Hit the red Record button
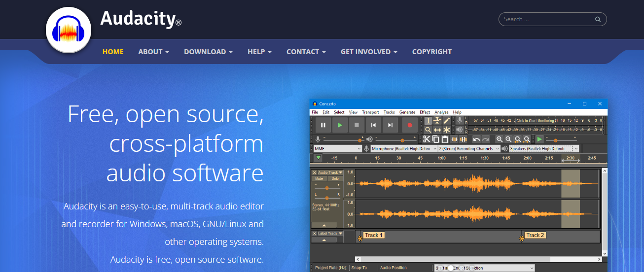The width and height of the screenshot is (644, 272). (x=410, y=125)
